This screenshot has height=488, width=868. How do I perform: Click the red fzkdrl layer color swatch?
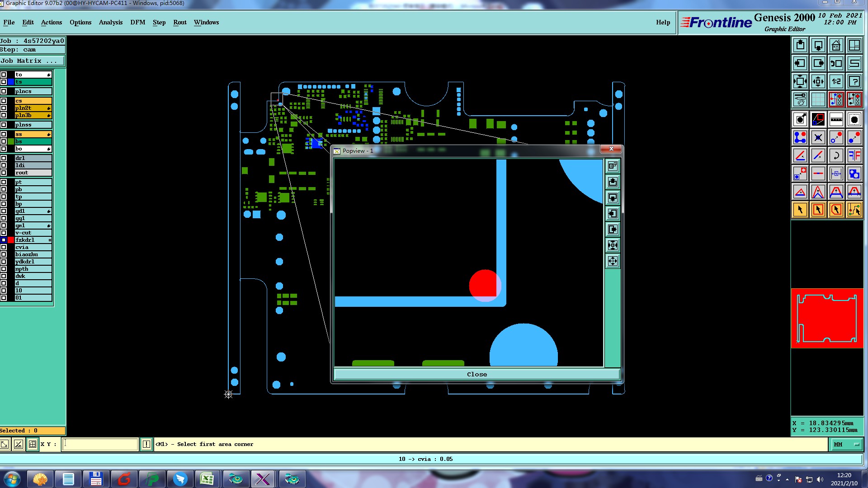pyautogui.click(x=11, y=240)
